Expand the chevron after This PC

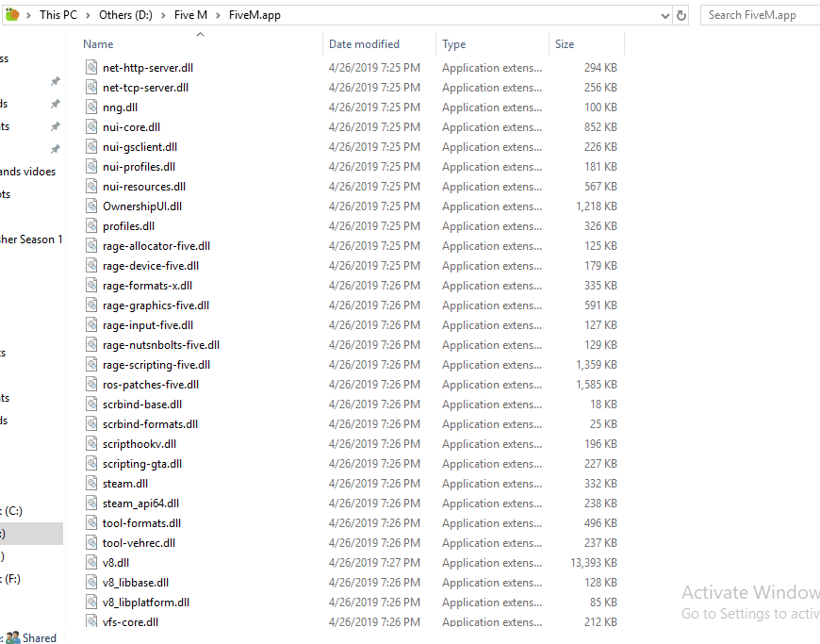coord(88,15)
